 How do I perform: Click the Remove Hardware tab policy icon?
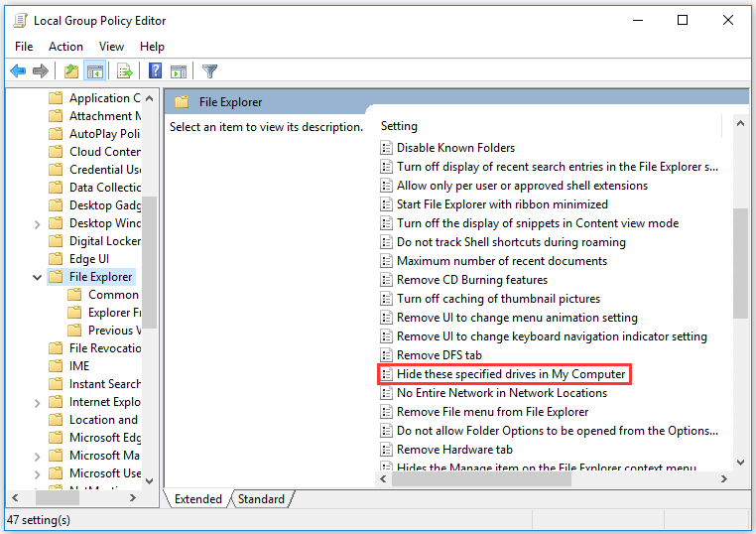386,450
